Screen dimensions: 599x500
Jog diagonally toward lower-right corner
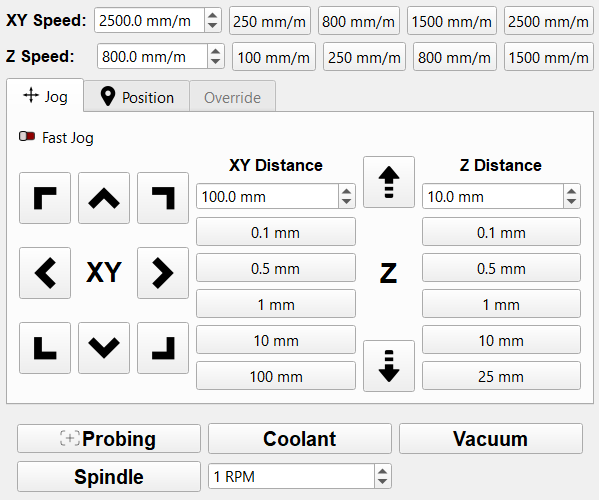point(163,348)
